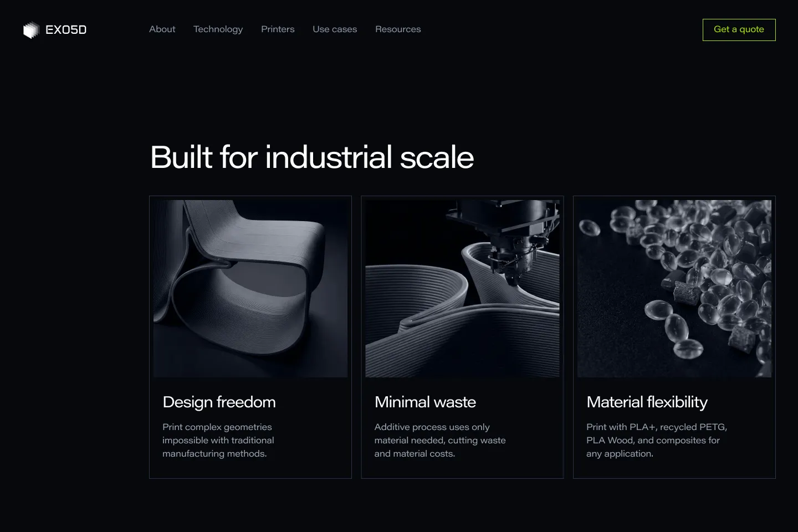This screenshot has height=532, width=798.
Task: Open the printed chair image
Action: pyautogui.click(x=250, y=289)
